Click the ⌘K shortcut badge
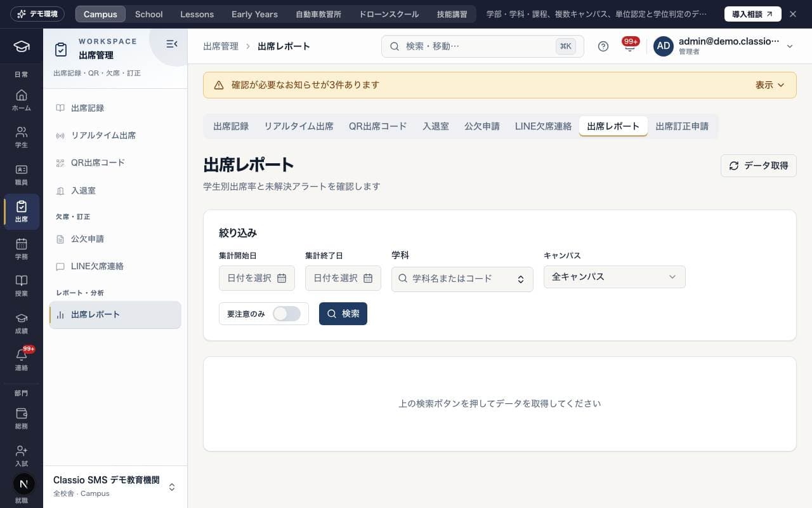Image resolution: width=812 pixels, height=508 pixels. [566, 46]
